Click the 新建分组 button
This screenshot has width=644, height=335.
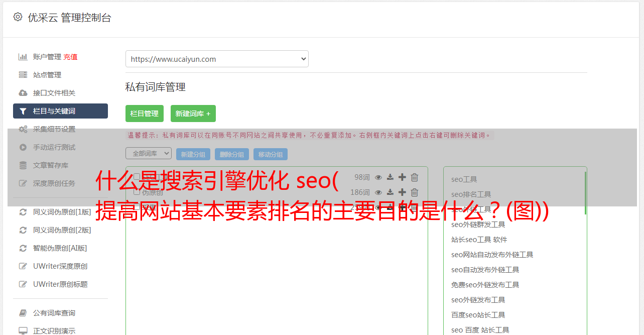coord(193,154)
